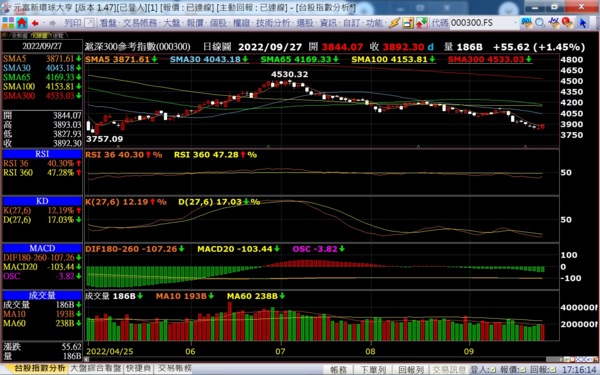Click the red/green up-down arrows icon
The image size is (600, 375).
(x=422, y=23)
